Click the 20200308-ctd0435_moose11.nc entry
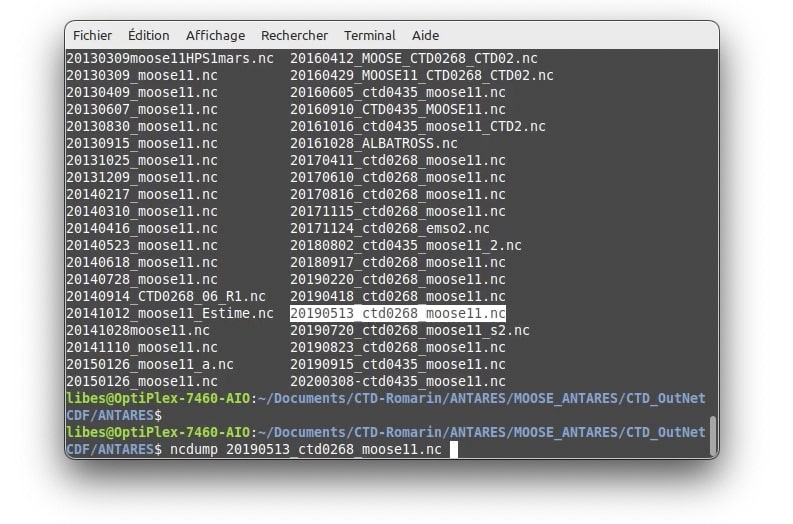The height and width of the screenshot is (524, 793). (x=397, y=381)
